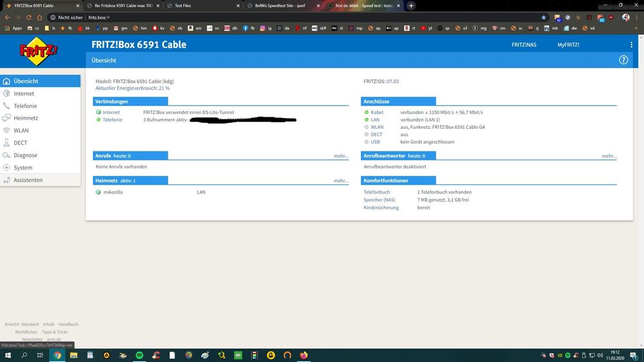Open the WLAN link under Anschlüsse
Screen dimensions: 644x362
pos(377,128)
